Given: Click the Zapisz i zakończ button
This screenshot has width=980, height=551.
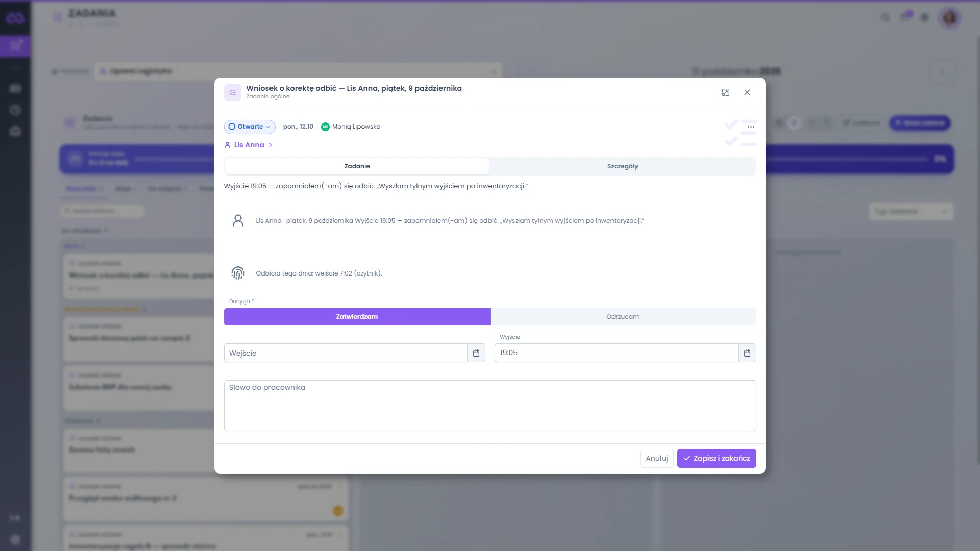Looking at the screenshot, I should [717, 458].
